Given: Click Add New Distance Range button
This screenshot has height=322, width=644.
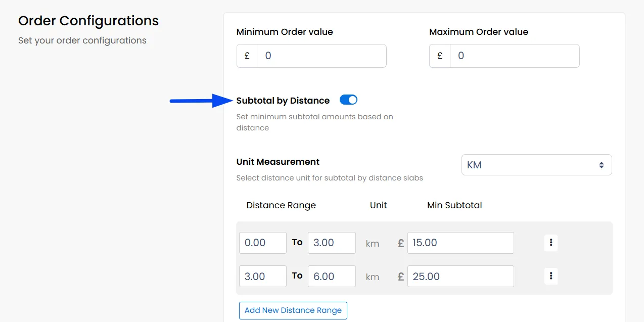Looking at the screenshot, I should point(293,310).
